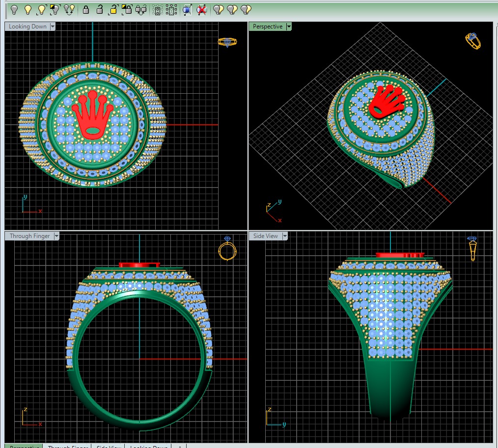The width and height of the screenshot is (498, 448).
Task: Click the Through Finger viewport title
Action: coord(29,236)
